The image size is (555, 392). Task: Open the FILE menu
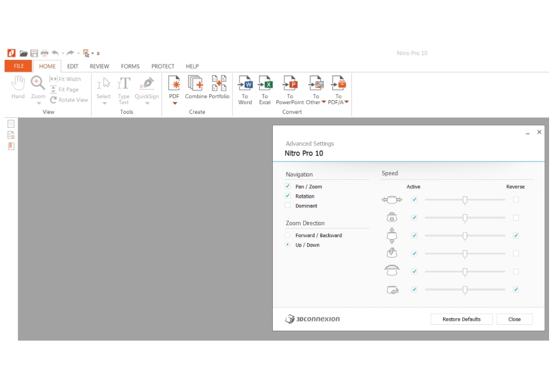18,66
